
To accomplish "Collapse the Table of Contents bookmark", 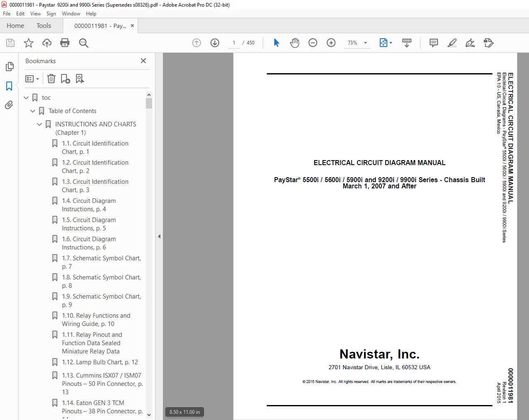I will (x=33, y=111).
